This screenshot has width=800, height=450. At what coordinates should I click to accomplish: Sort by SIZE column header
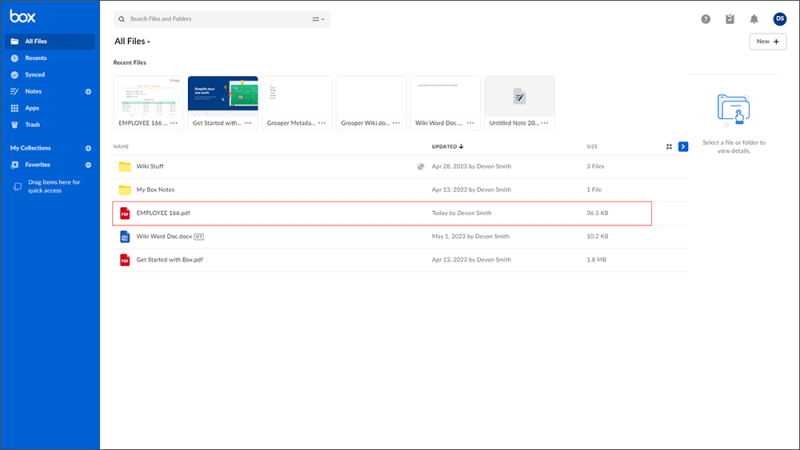[x=592, y=147]
